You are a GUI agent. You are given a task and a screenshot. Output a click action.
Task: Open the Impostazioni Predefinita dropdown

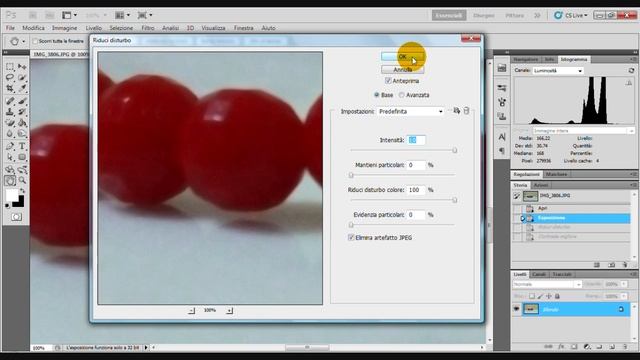point(411,111)
